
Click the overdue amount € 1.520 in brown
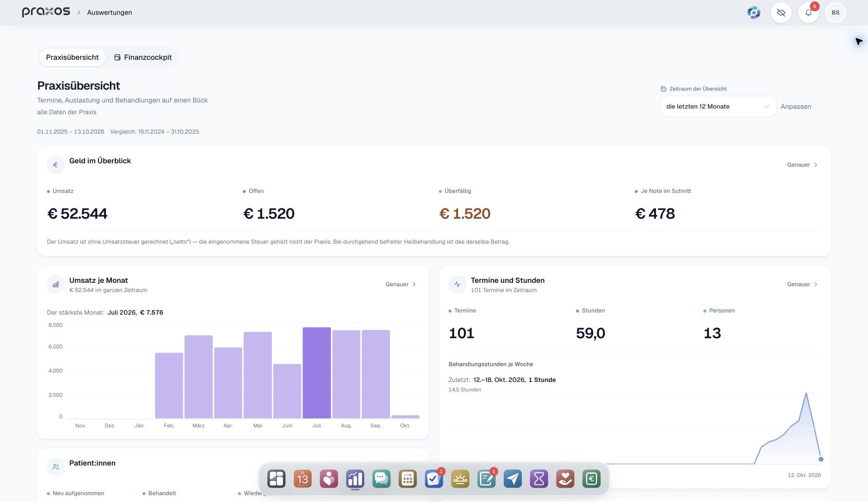coord(465,213)
